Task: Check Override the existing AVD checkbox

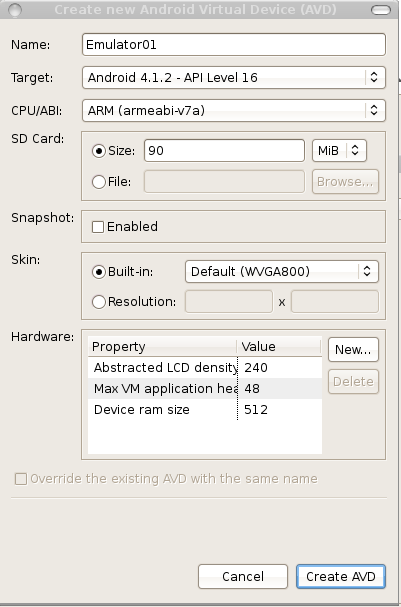Action: click(x=21, y=479)
